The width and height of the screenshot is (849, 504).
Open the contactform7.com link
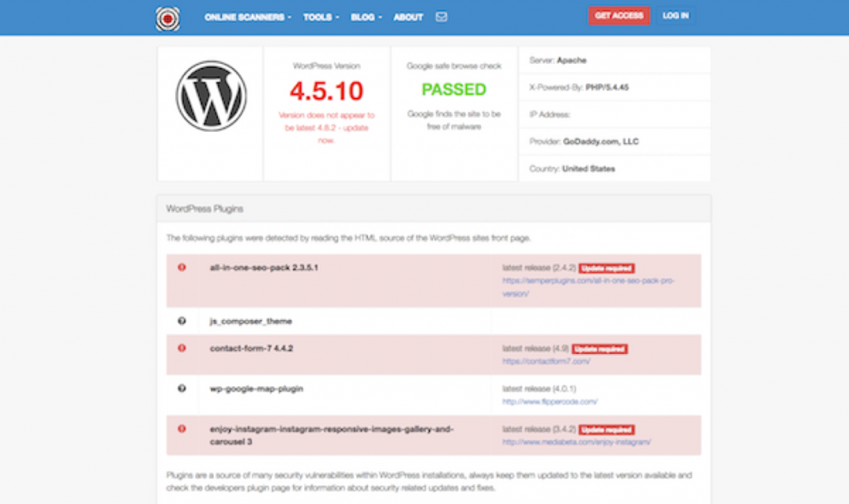[546, 361]
